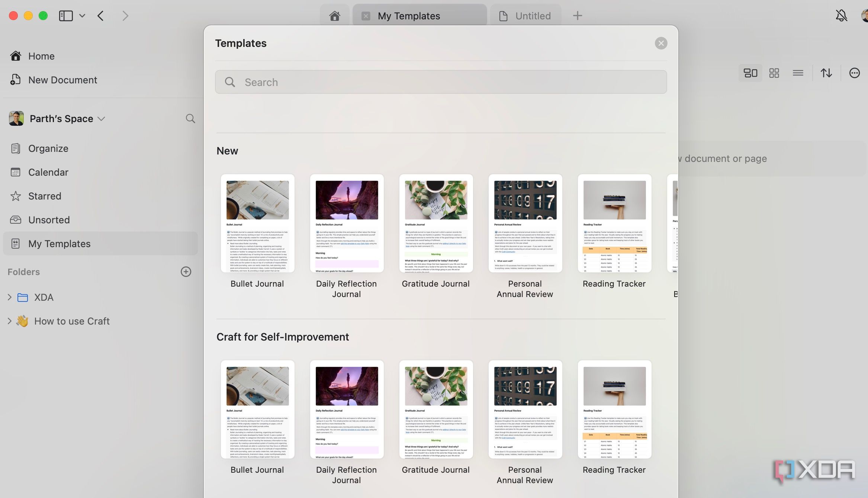The width and height of the screenshot is (868, 498).
Task: Go forward with the right arrow
Action: [x=125, y=16]
